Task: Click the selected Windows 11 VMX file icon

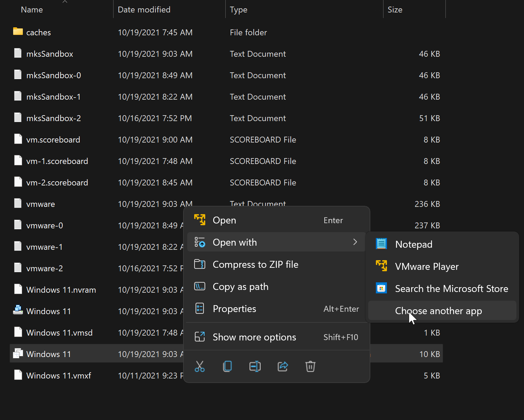Action: (x=18, y=353)
